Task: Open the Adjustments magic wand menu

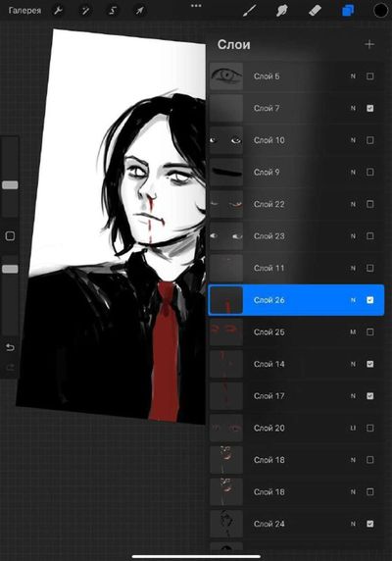Action: (85, 11)
